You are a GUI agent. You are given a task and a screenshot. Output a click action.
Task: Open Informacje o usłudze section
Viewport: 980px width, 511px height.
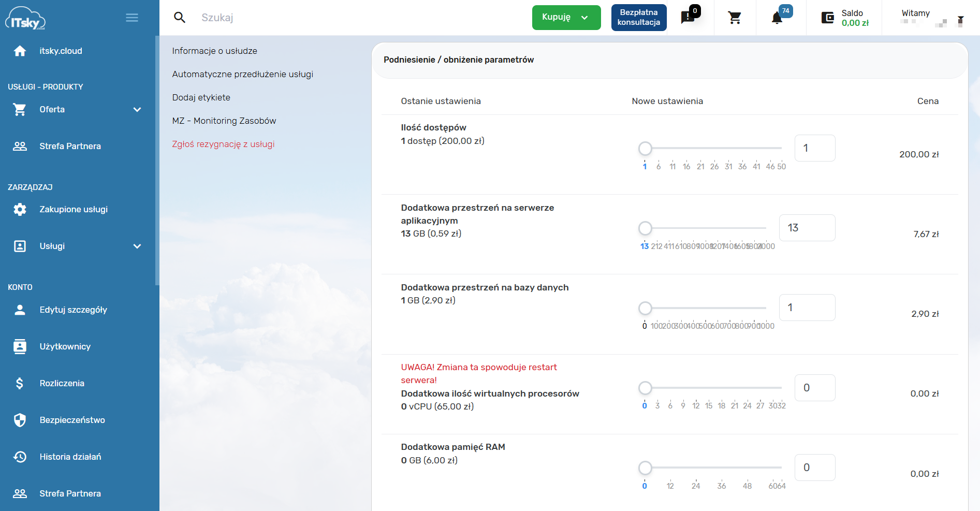pyautogui.click(x=214, y=51)
